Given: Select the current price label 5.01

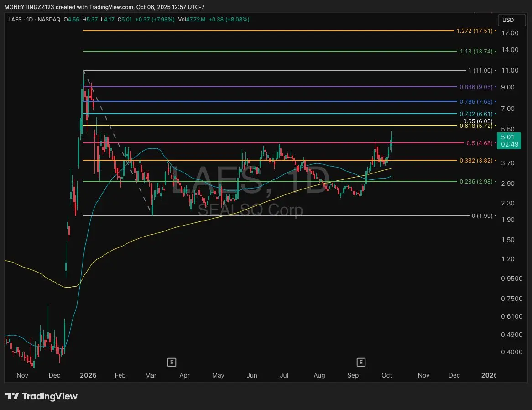Looking at the screenshot, I should [508, 137].
